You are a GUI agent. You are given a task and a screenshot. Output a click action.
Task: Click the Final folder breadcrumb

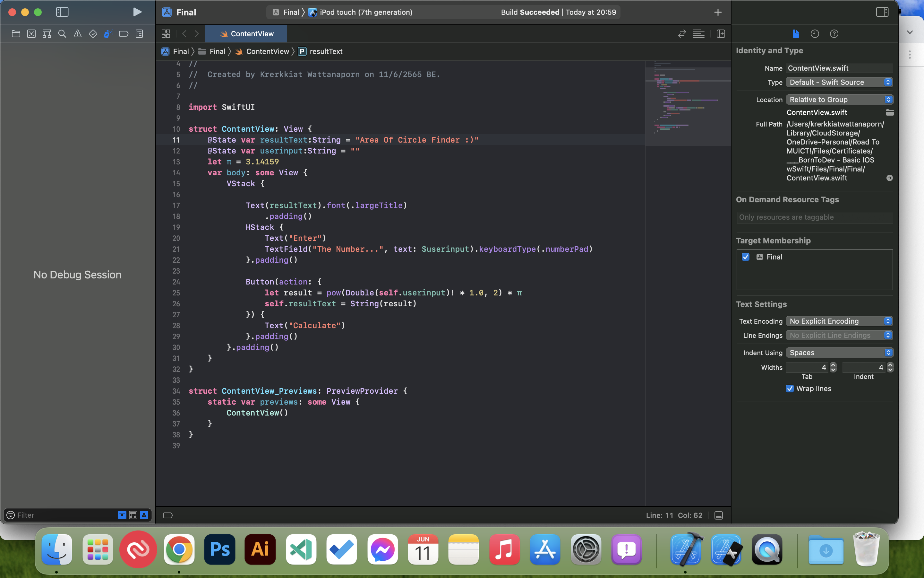click(212, 51)
